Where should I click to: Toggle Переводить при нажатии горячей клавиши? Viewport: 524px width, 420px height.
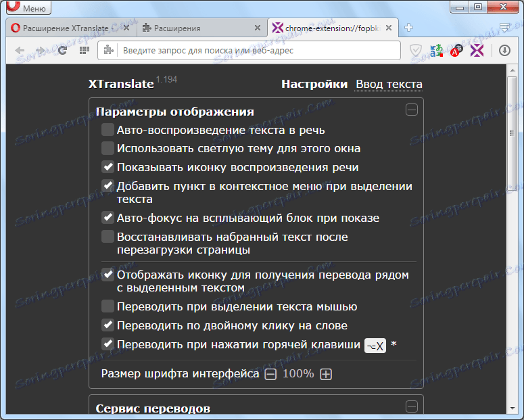coord(108,344)
